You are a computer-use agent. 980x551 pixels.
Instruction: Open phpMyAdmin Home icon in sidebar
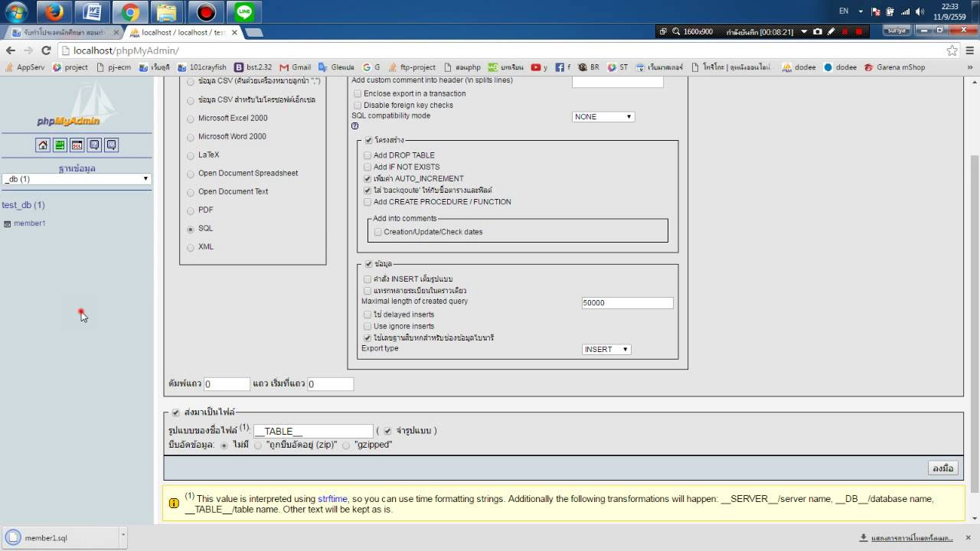(x=43, y=145)
